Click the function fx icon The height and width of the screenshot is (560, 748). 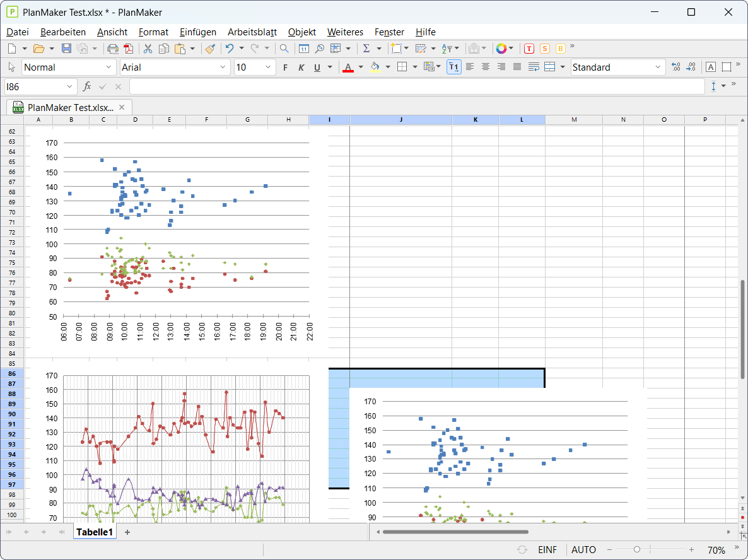(87, 86)
